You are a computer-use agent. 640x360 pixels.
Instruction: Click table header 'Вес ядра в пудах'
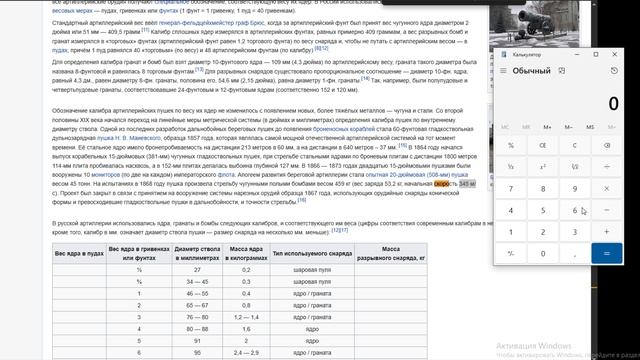click(79, 253)
